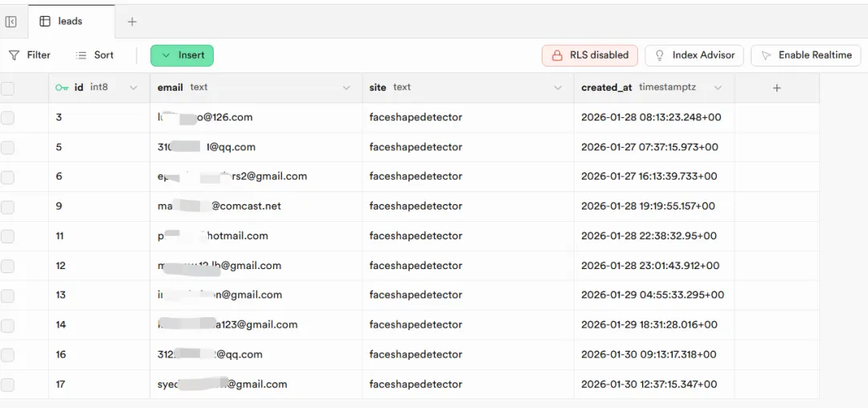Open a new tab with plus icon
Screen dimensions: 868x408
[x=133, y=22]
